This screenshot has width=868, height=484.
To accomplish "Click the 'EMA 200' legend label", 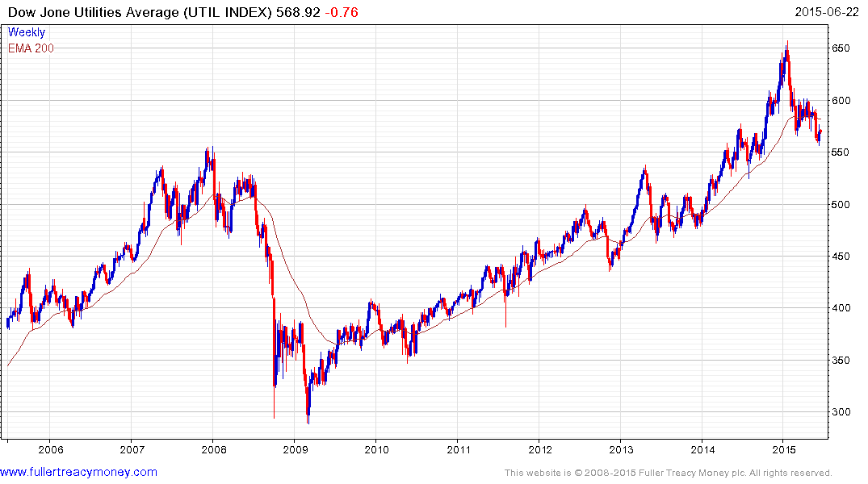I will pyautogui.click(x=31, y=48).
